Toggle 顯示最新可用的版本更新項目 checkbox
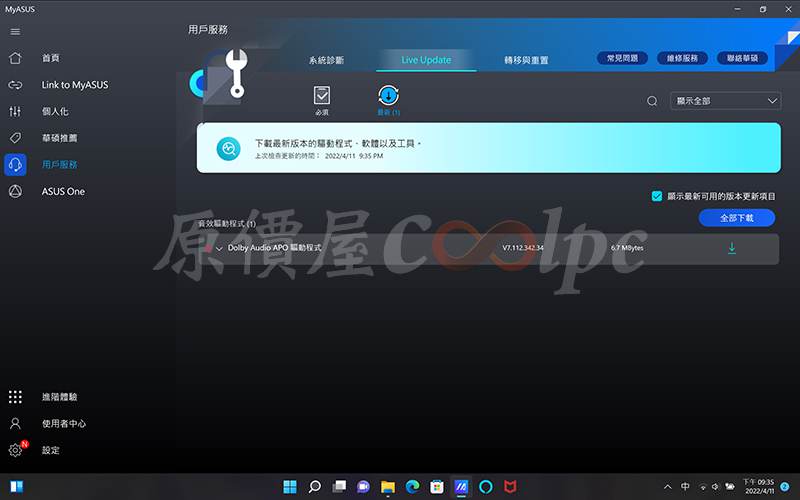The image size is (800, 500). [657, 196]
